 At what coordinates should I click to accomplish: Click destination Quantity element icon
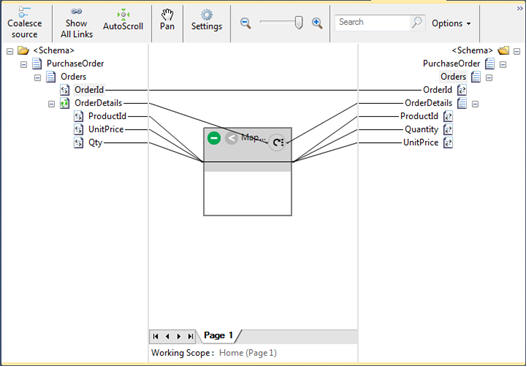[448, 129]
